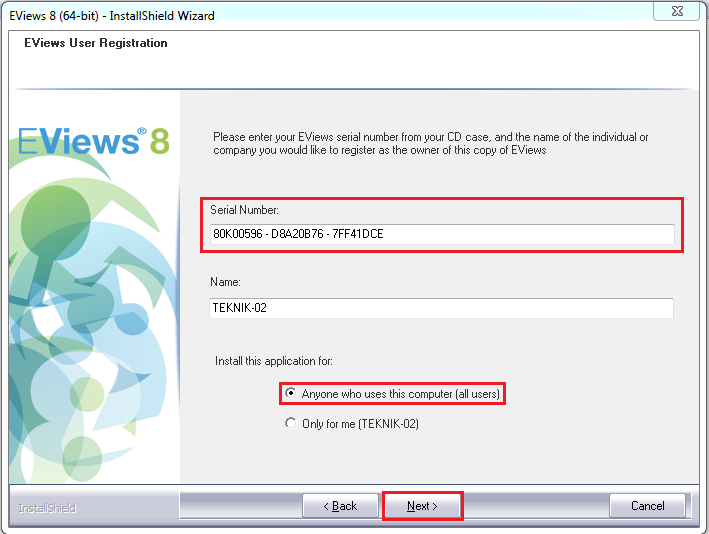Viewport: 709px width, 534px height.
Task: Click the serial number instruction paragraph
Action: tap(430, 143)
